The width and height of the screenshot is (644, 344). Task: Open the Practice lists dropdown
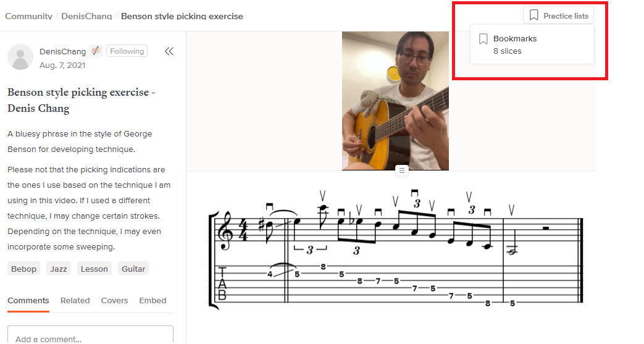click(558, 15)
